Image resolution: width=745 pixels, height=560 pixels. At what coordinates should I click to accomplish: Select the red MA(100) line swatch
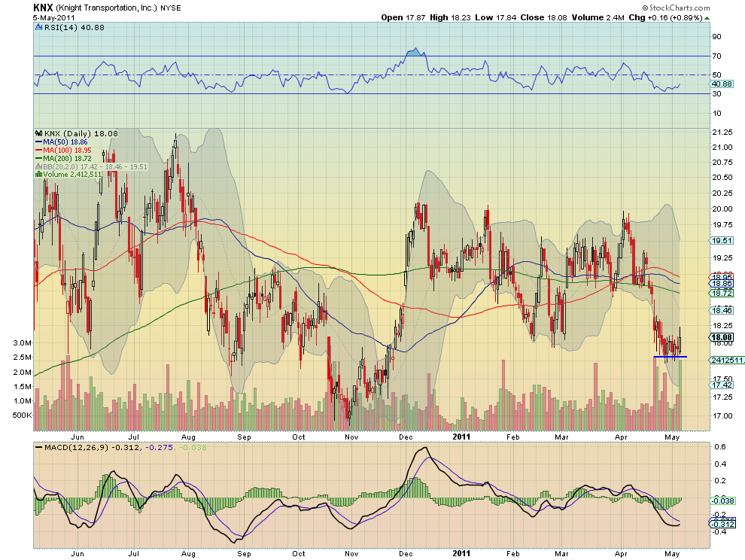pyautogui.click(x=39, y=151)
